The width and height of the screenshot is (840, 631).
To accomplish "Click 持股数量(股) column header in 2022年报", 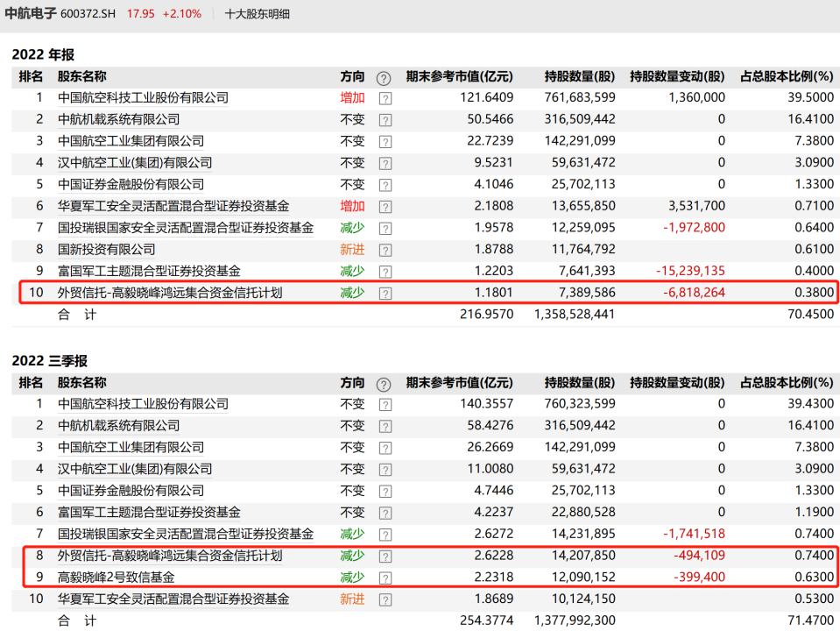I will pos(579,76).
